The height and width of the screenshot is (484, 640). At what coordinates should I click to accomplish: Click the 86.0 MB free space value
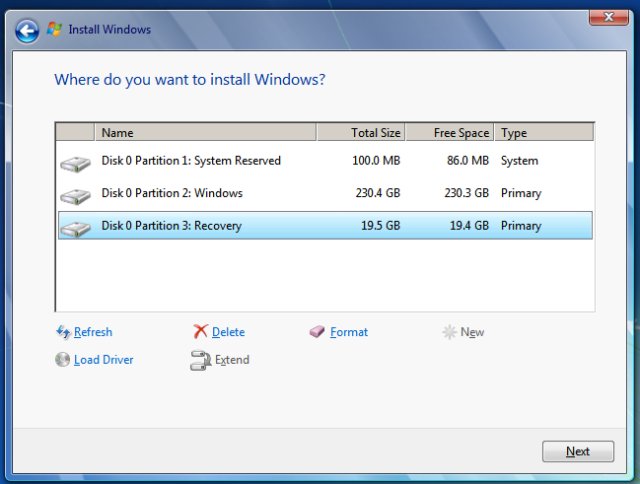click(x=468, y=161)
